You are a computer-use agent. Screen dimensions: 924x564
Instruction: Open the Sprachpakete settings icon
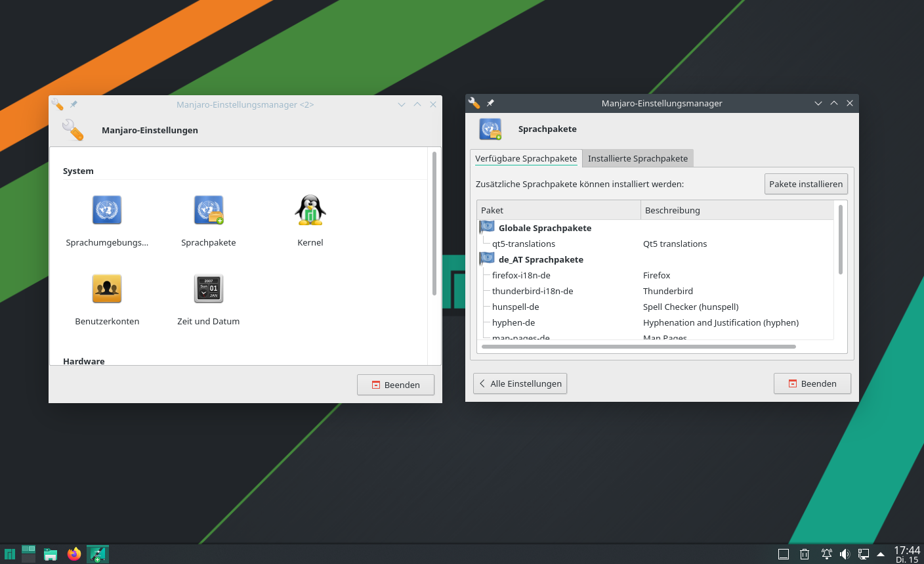pos(208,210)
